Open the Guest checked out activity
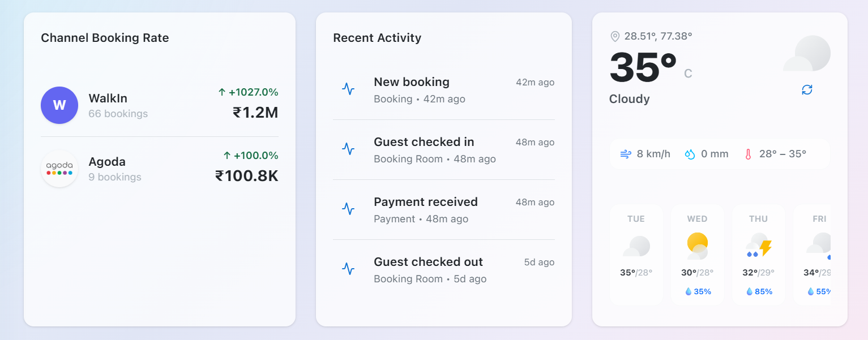 click(444, 270)
